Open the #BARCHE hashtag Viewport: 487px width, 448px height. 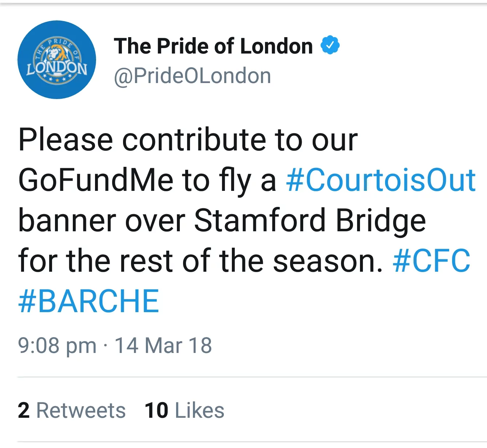pos(88,300)
